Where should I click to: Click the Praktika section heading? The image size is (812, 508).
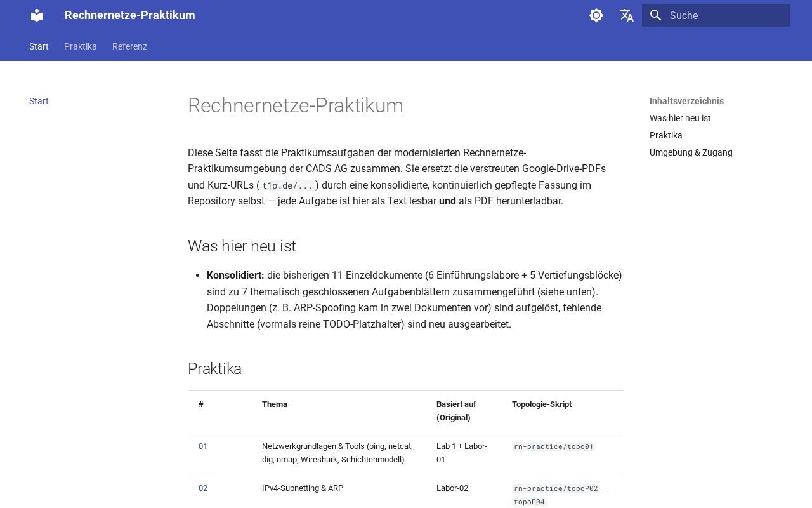(214, 369)
